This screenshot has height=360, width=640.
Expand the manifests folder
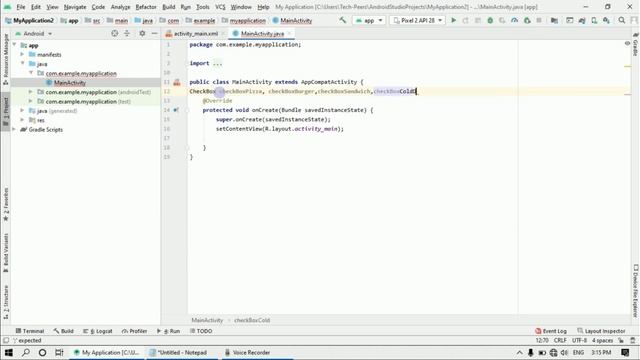(x=22, y=54)
